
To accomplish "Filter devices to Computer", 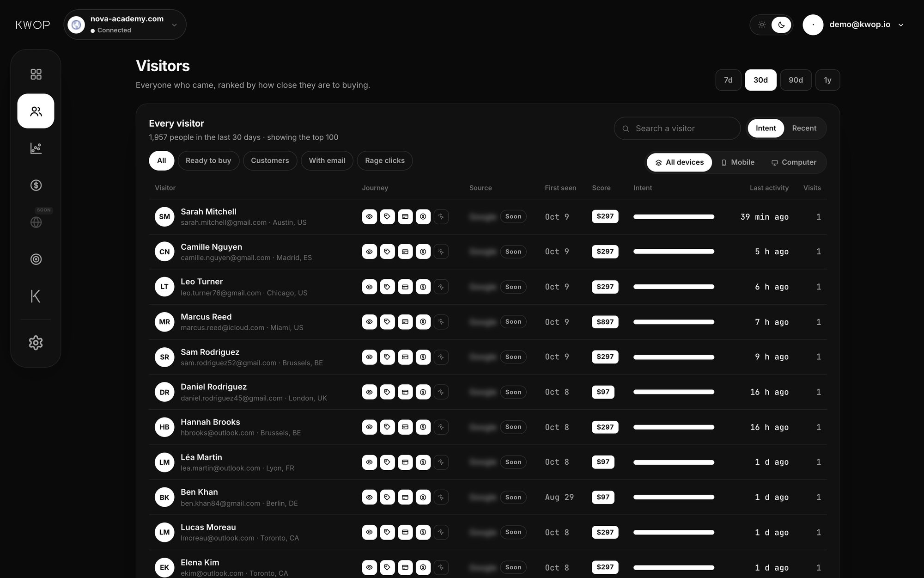I will [x=794, y=162].
